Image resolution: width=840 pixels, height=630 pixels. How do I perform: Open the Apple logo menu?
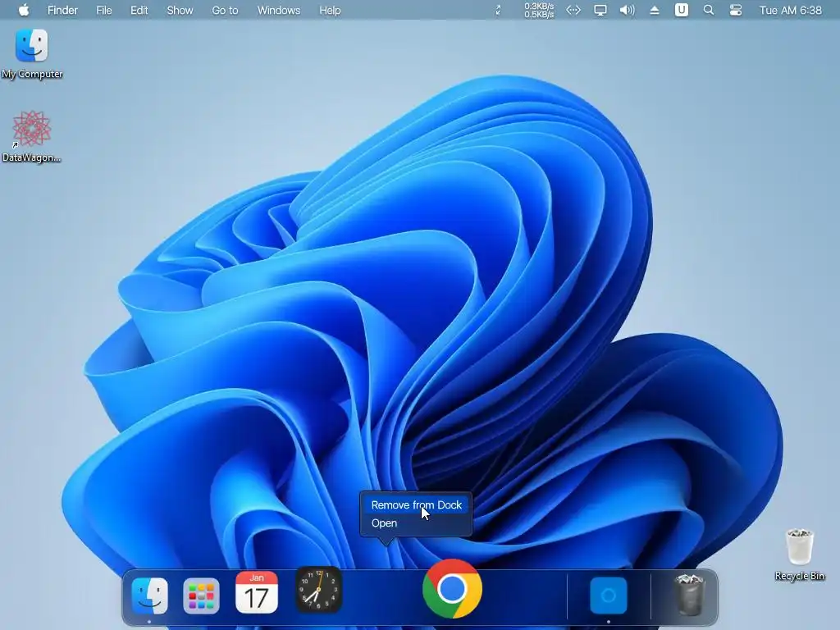coord(24,10)
